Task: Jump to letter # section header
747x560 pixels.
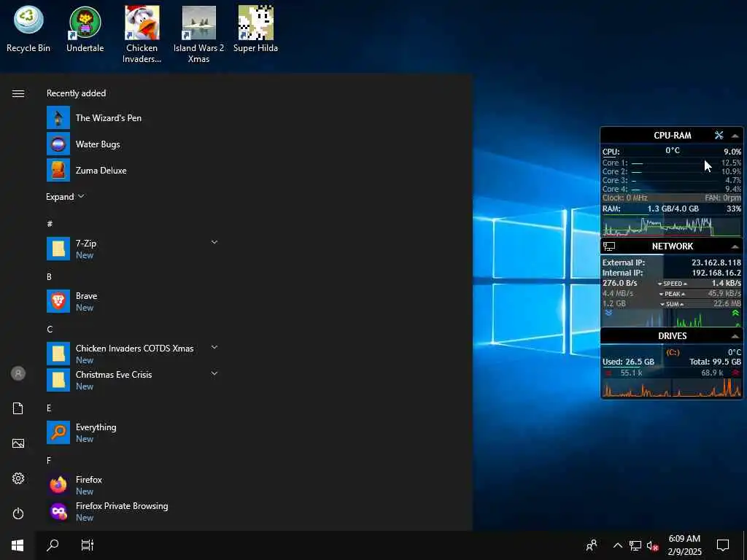Action: 50,224
